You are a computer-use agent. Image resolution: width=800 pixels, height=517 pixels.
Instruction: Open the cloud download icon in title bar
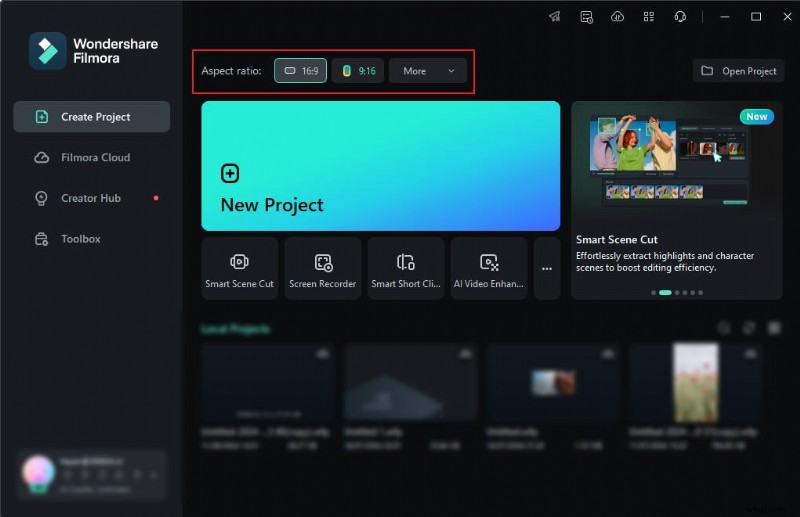(x=617, y=17)
